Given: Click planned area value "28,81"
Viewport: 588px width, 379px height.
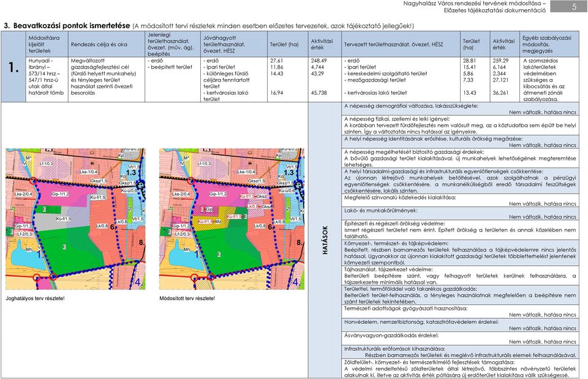Looking at the screenshot, I should click(469, 61).
